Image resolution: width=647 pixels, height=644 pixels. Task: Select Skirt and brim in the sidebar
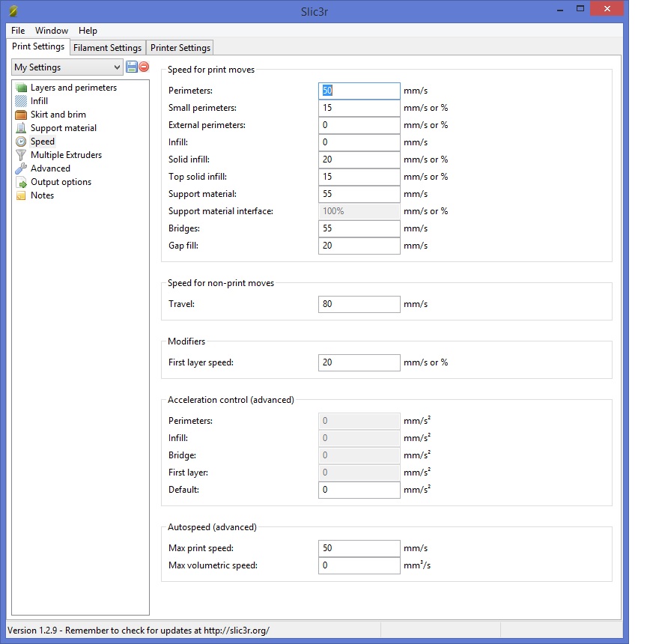(58, 115)
